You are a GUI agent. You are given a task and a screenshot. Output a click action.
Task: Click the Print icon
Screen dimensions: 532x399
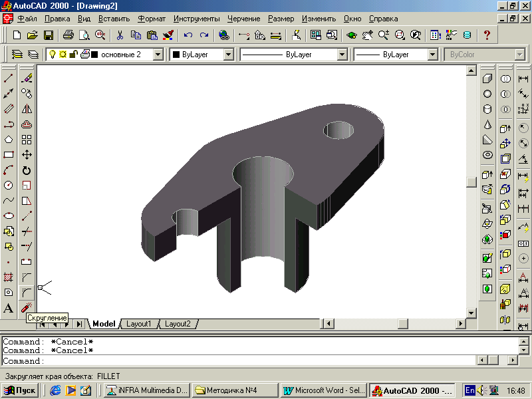[68, 35]
